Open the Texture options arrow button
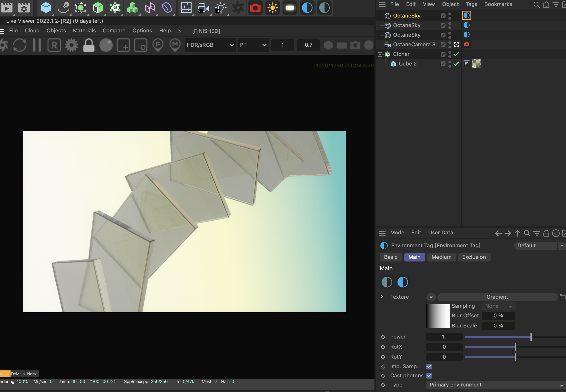 (x=431, y=297)
